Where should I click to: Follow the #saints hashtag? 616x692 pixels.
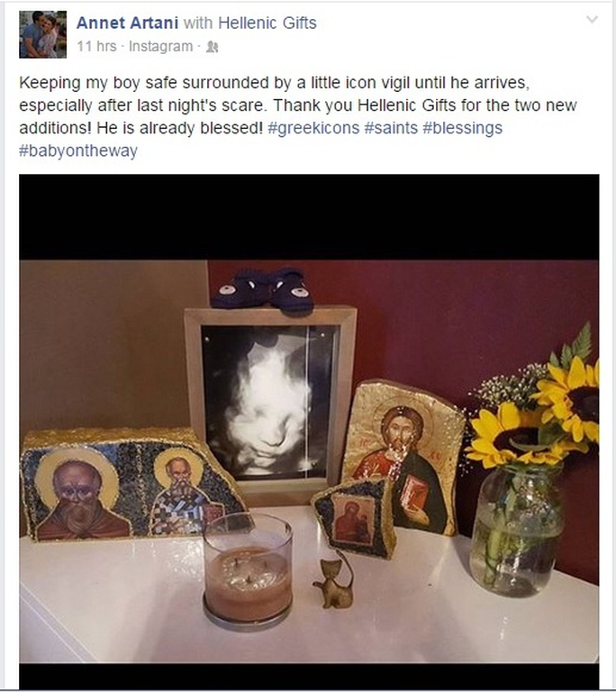[x=391, y=128]
